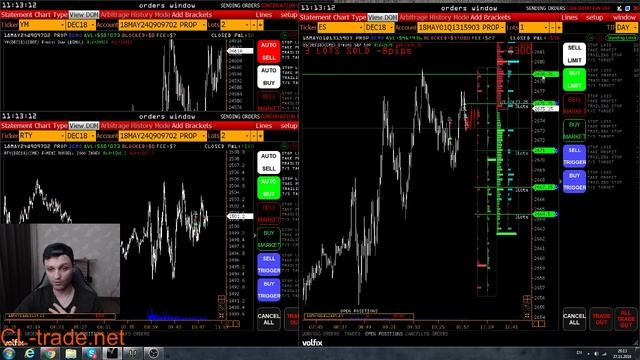This screenshot has height=360, width=640.
Task: Click SELL LIMIT in the ES window
Action: 574,54
